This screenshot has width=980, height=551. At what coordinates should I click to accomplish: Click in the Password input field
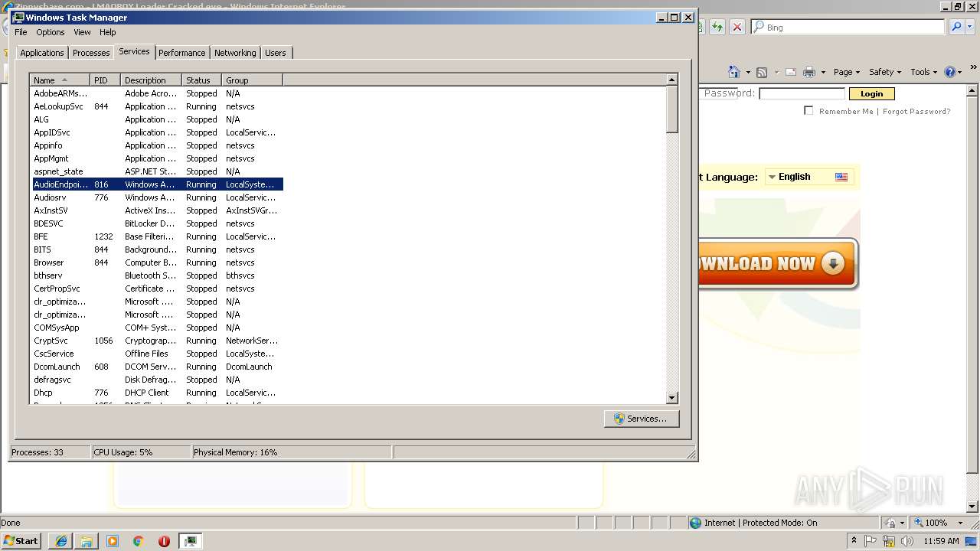(x=802, y=93)
